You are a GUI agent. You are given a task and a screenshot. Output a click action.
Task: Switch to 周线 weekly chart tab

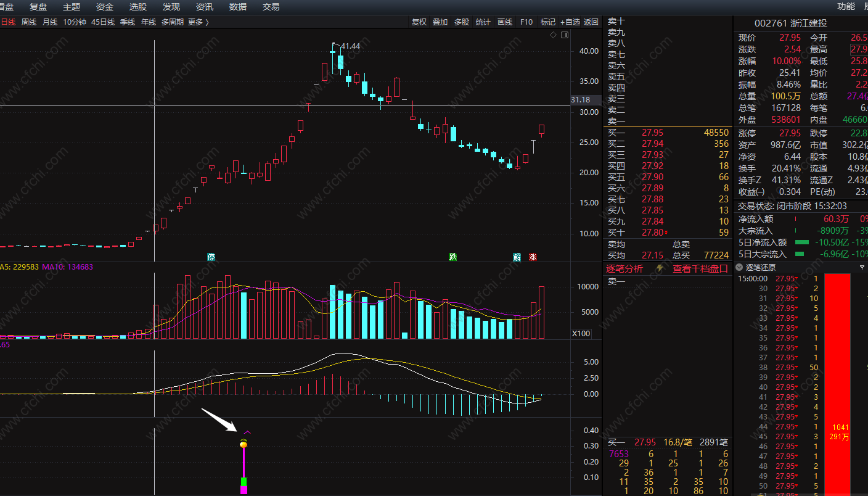[x=29, y=22]
